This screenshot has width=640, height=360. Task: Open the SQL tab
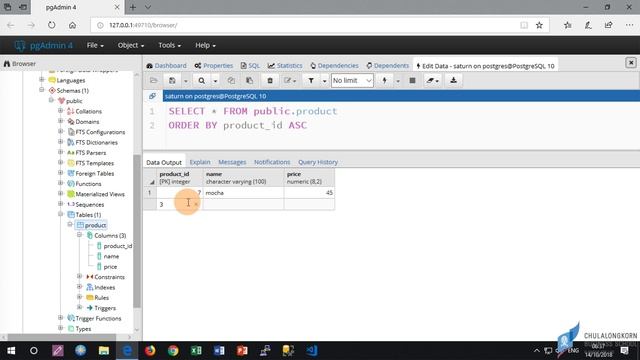(250, 65)
